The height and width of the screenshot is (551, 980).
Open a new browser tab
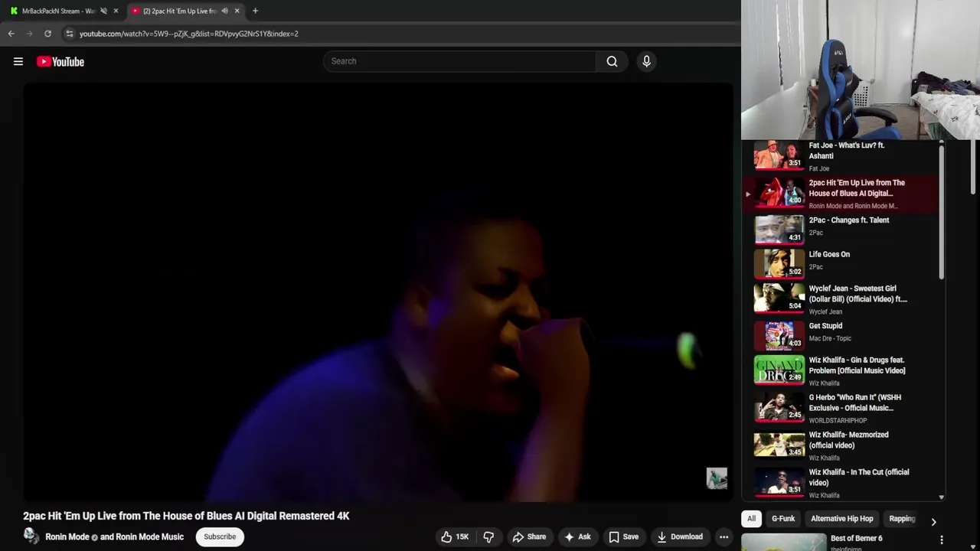click(x=255, y=11)
